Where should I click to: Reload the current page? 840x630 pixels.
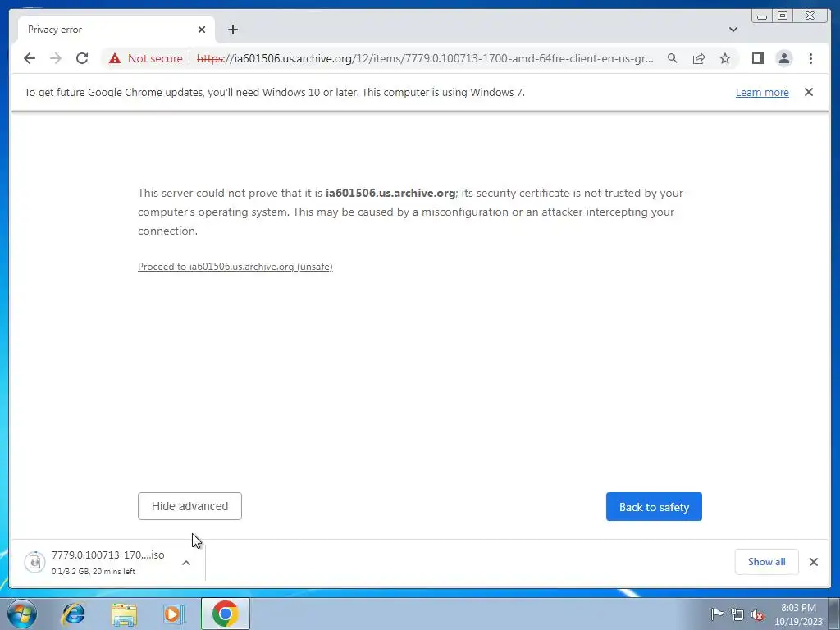pos(82,58)
